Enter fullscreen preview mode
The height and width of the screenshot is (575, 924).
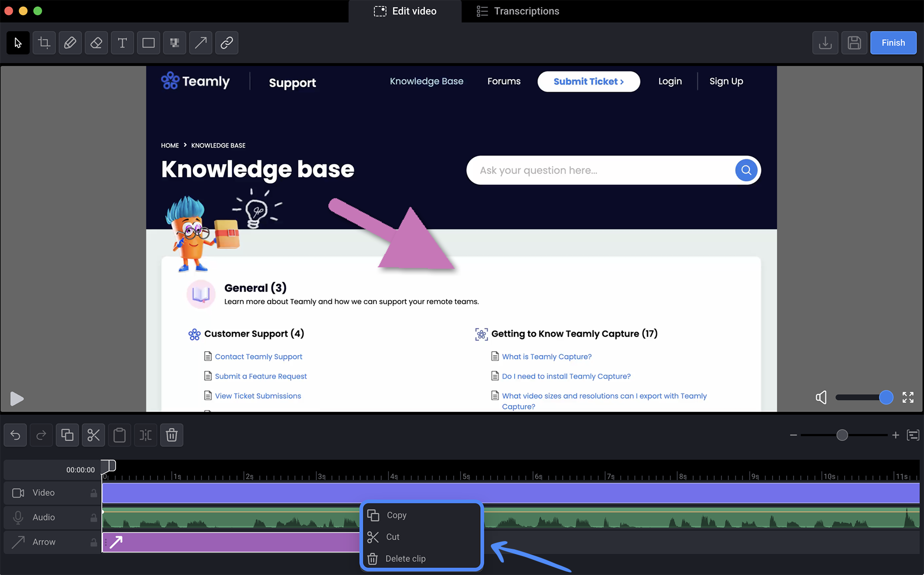click(x=908, y=397)
